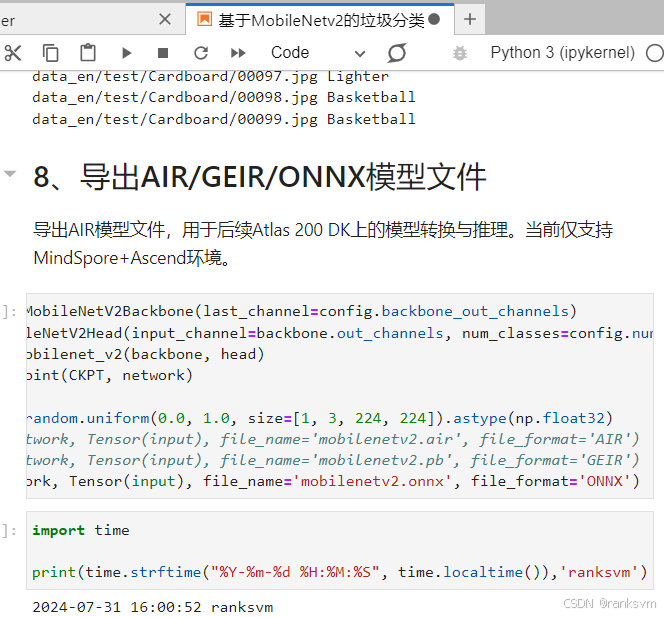Select the 基于MobileNetv2的垃圾分类 tab

tap(321, 20)
